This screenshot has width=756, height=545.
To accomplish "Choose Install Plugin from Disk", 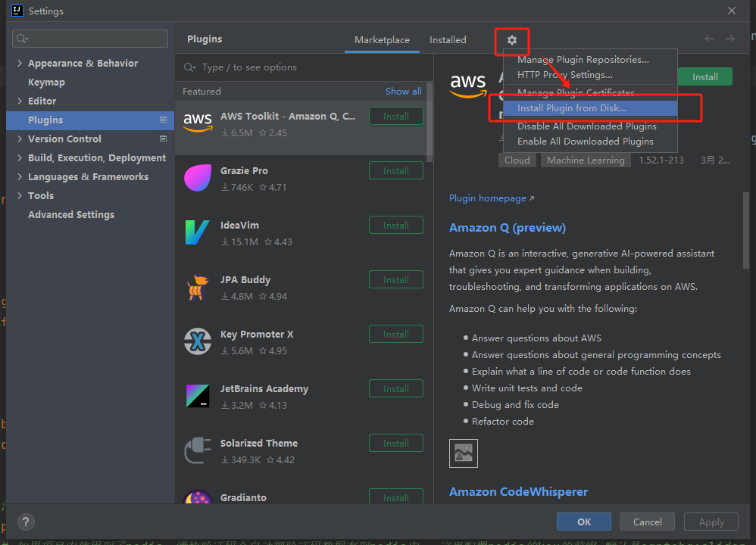I will [590, 108].
